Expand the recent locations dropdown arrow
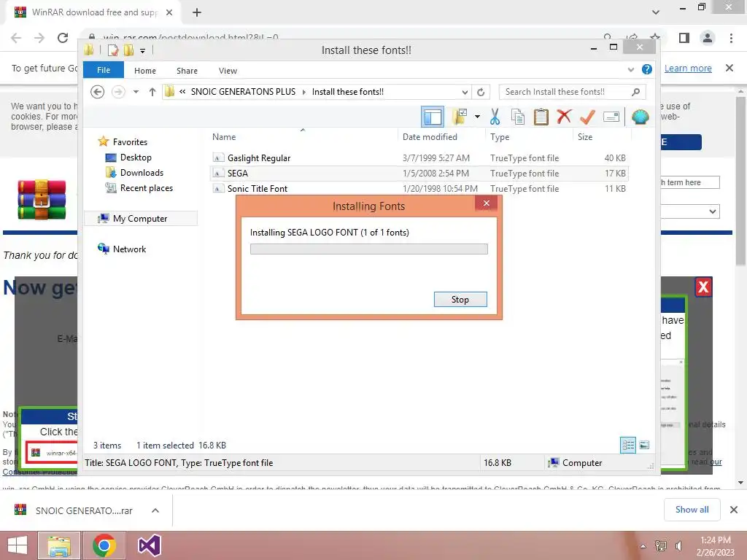Image resolution: width=747 pixels, height=560 pixels. (136, 91)
